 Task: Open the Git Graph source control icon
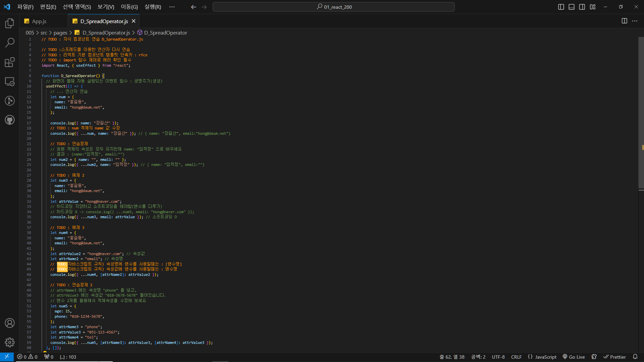pyautogui.click(x=10, y=101)
